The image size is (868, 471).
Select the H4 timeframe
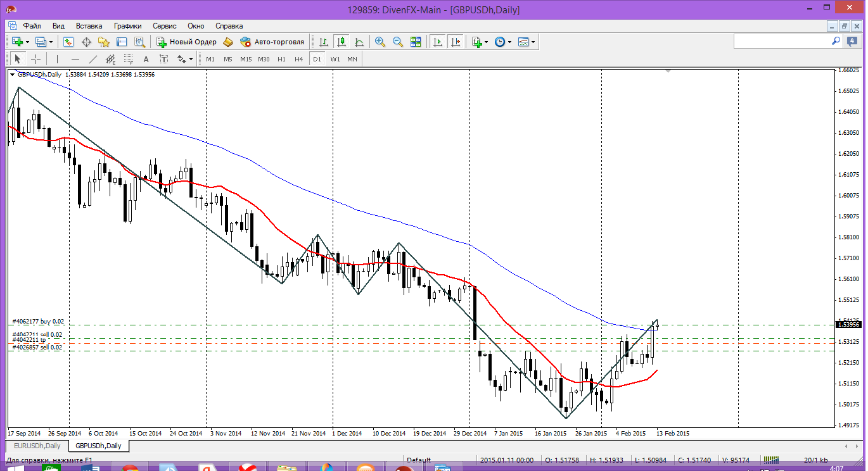(x=298, y=59)
